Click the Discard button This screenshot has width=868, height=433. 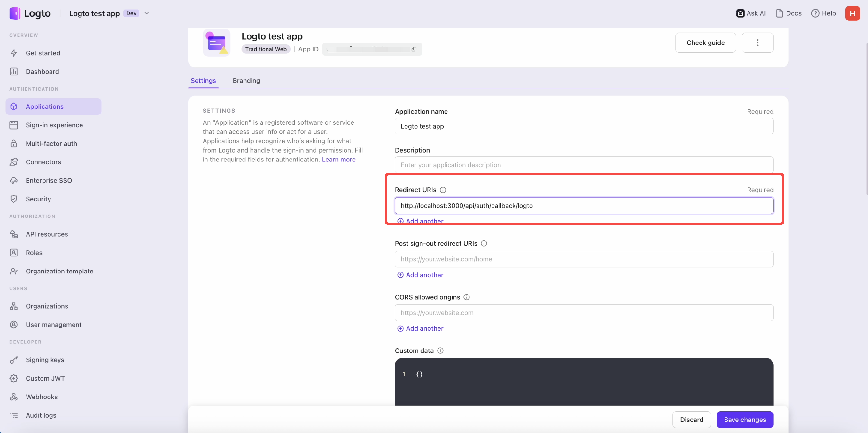point(692,420)
